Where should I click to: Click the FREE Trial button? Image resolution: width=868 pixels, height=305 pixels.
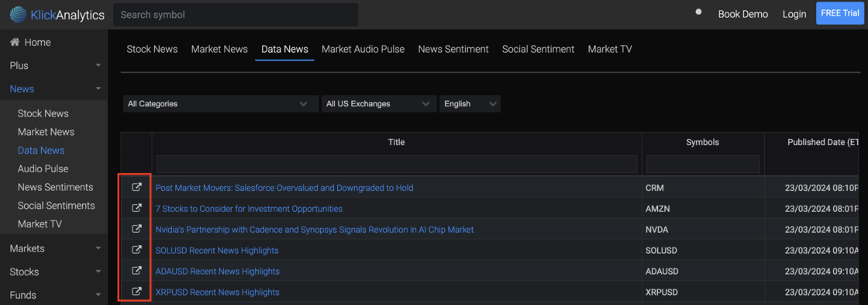click(840, 13)
